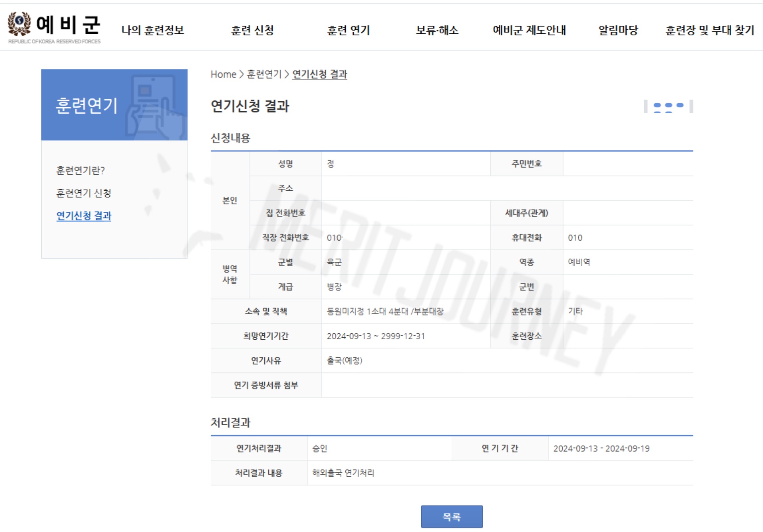Click the blue dotted icon beside the page title

(668, 106)
